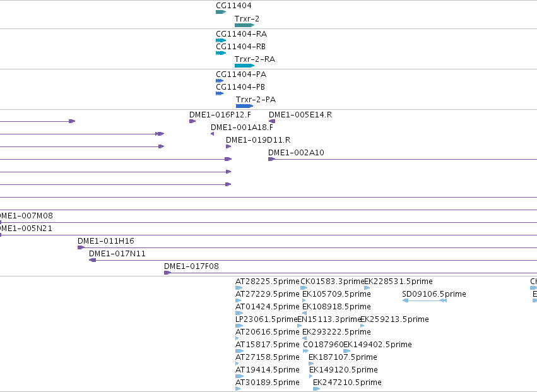The image size is (537, 392).
Task: Click the AT19414.5prime EST glyph
Action: click(240, 376)
